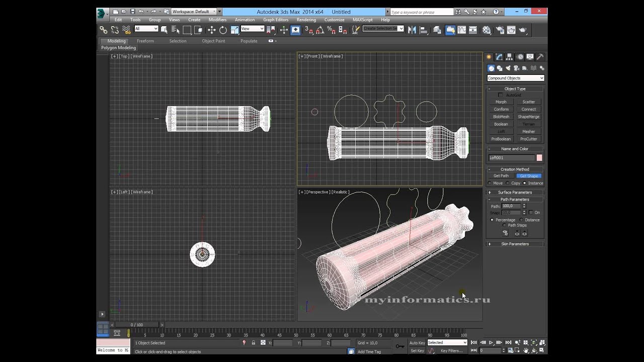
Task: Activate the Select and Move tool
Action: 211,30
